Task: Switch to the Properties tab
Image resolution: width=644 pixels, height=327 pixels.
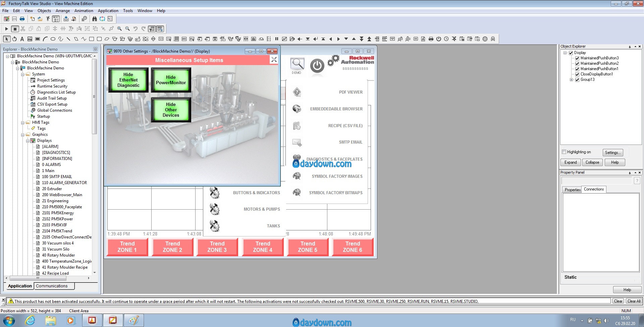Action: (572, 190)
